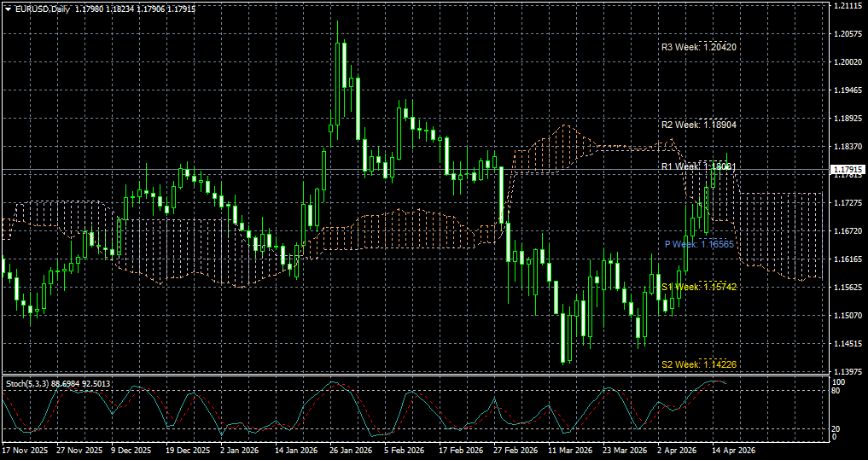Click price scale value 1.17275
Screen dimensions: 868x460
click(847, 203)
